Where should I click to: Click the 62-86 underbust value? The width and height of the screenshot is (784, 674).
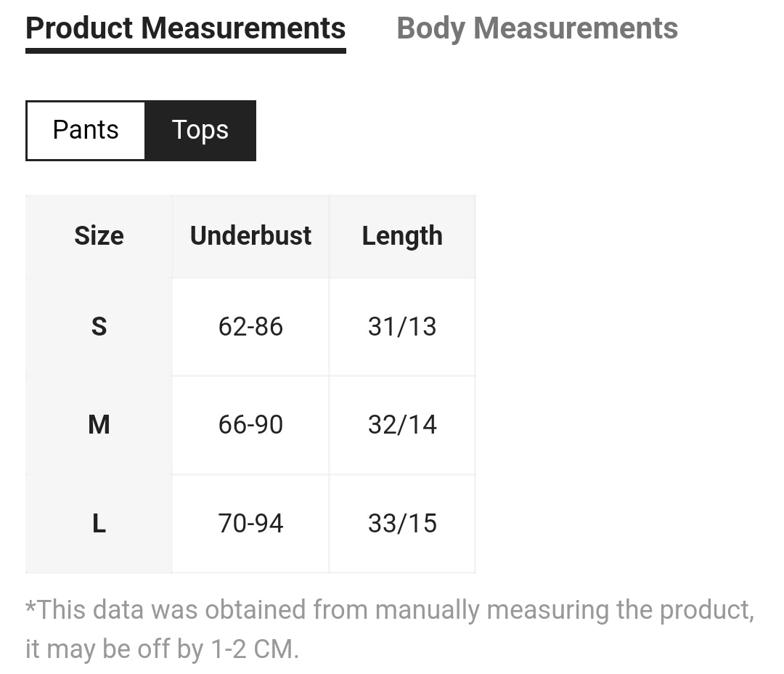pos(250,327)
